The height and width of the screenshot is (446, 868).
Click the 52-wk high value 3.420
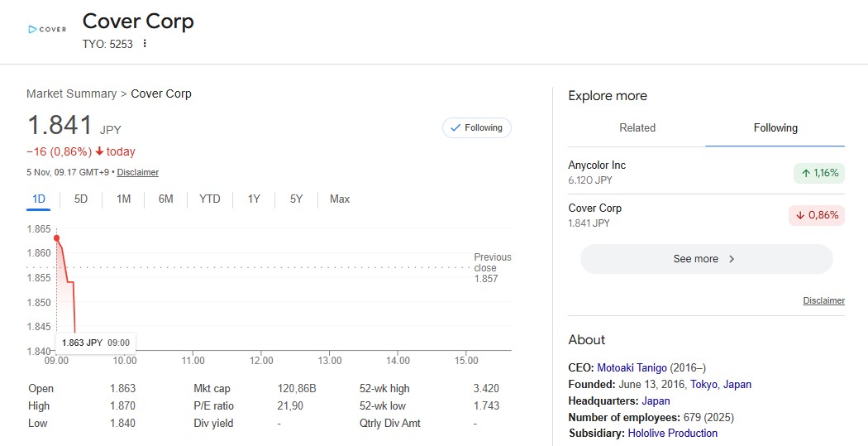click(486, 388)
